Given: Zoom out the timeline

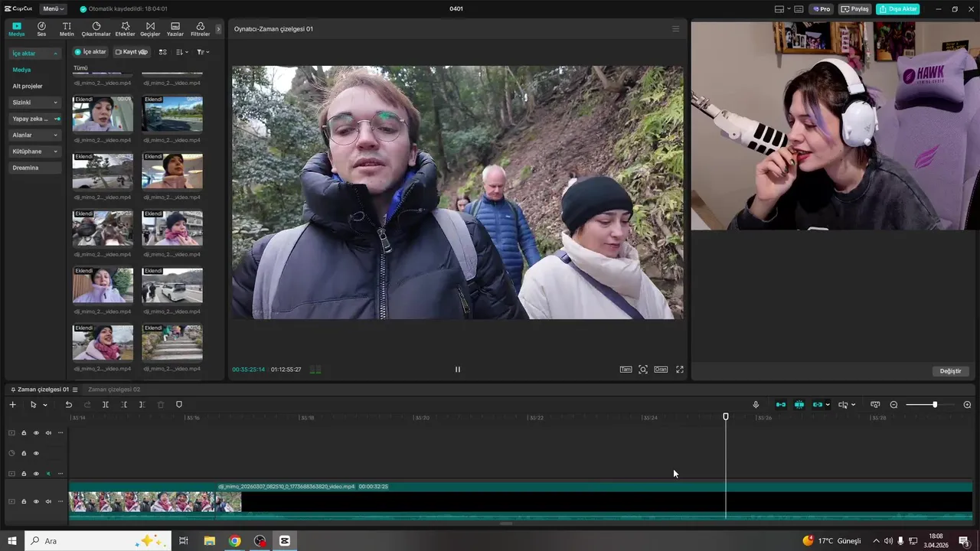Looking at the screenshot, I should (893, 405).
